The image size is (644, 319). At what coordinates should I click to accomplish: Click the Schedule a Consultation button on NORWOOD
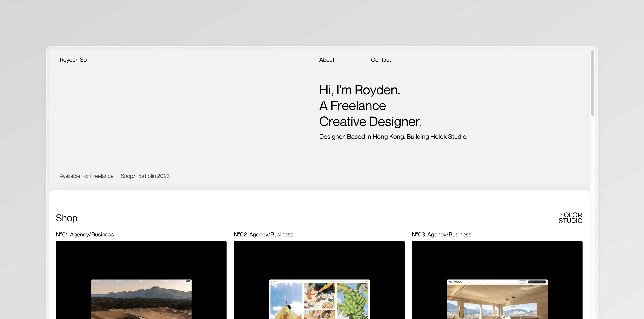(537, 282)
